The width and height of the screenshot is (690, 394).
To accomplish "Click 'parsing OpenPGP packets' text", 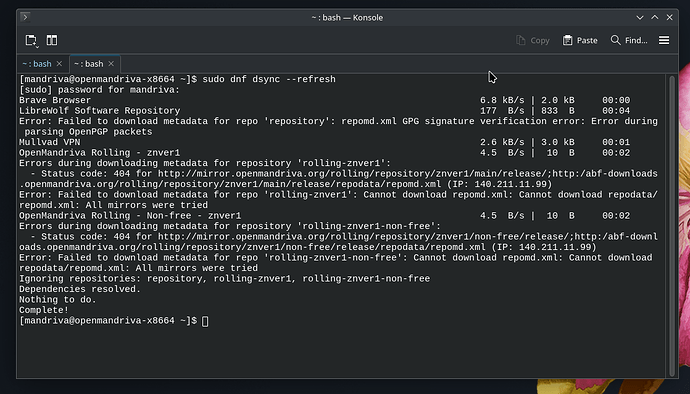I will click(88, 132).
